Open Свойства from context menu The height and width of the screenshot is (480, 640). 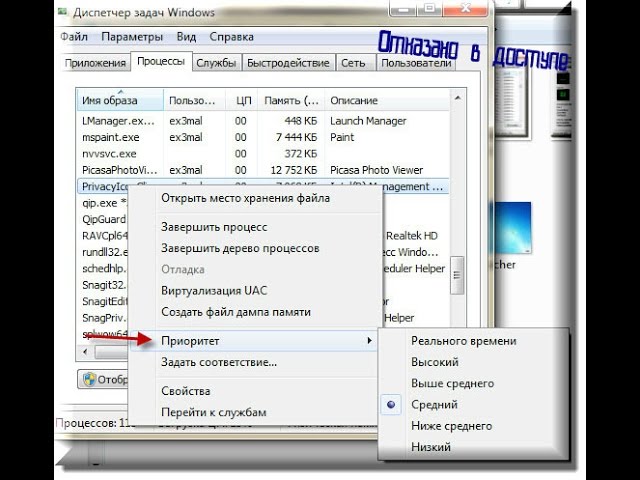(254, 391)
